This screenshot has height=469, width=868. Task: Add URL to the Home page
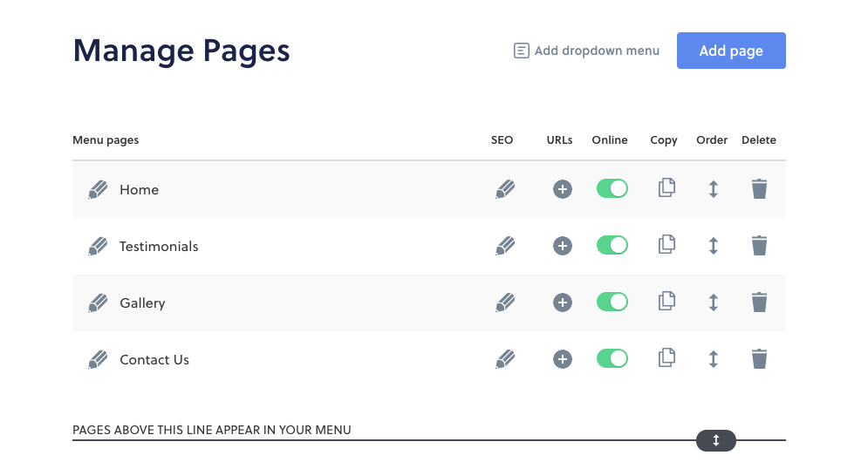[563, 189]
